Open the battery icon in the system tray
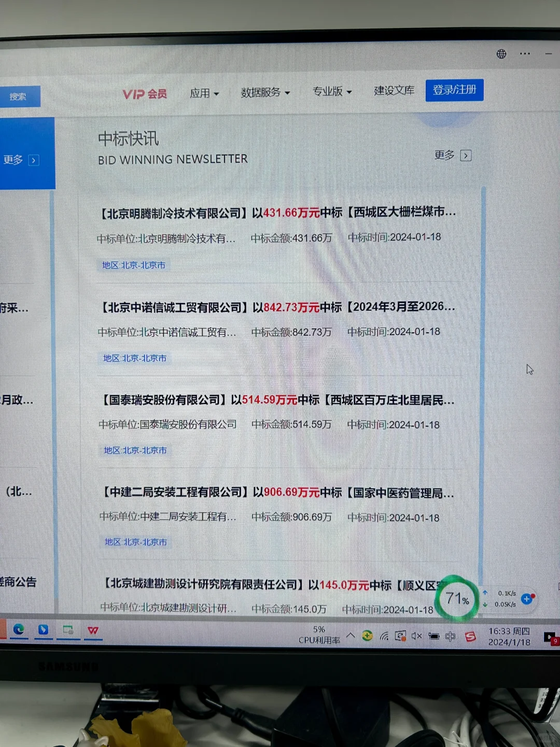560x747 pixels. 435,634
